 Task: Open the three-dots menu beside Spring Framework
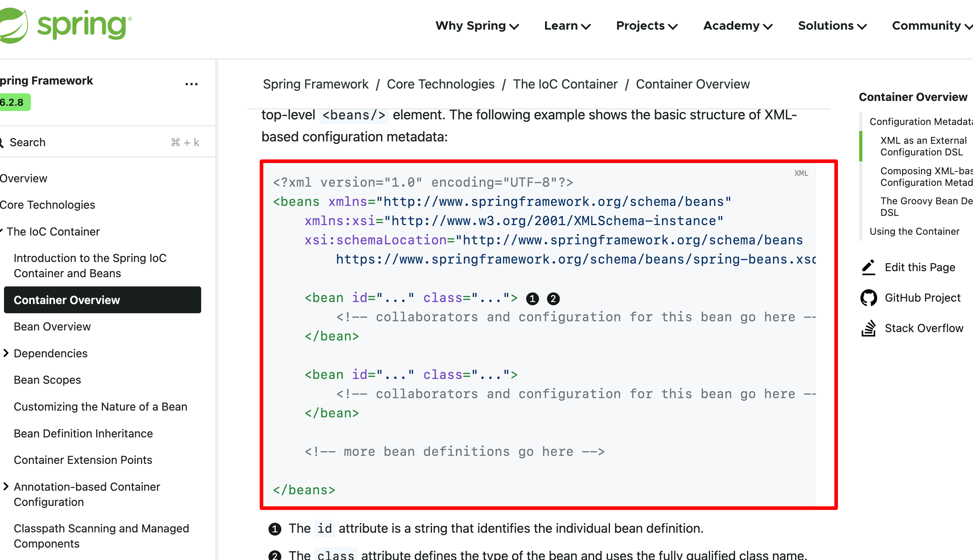click(192, 84)
